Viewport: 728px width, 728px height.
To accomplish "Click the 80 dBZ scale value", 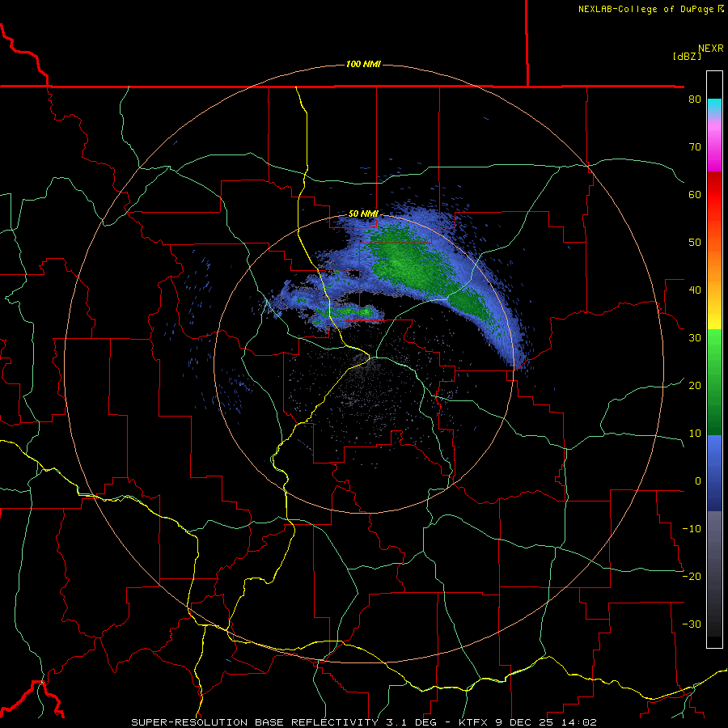I will [695, 99].
